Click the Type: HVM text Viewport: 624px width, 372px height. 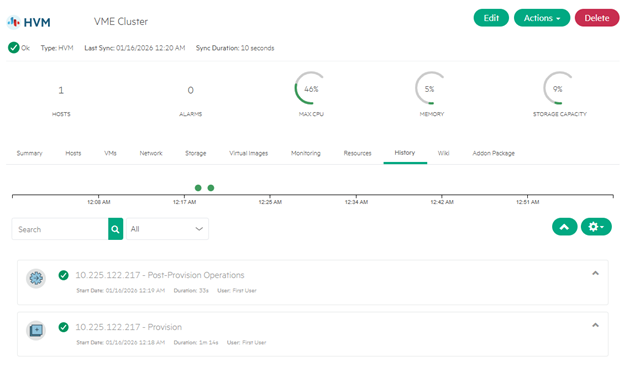tap(57, 48)
